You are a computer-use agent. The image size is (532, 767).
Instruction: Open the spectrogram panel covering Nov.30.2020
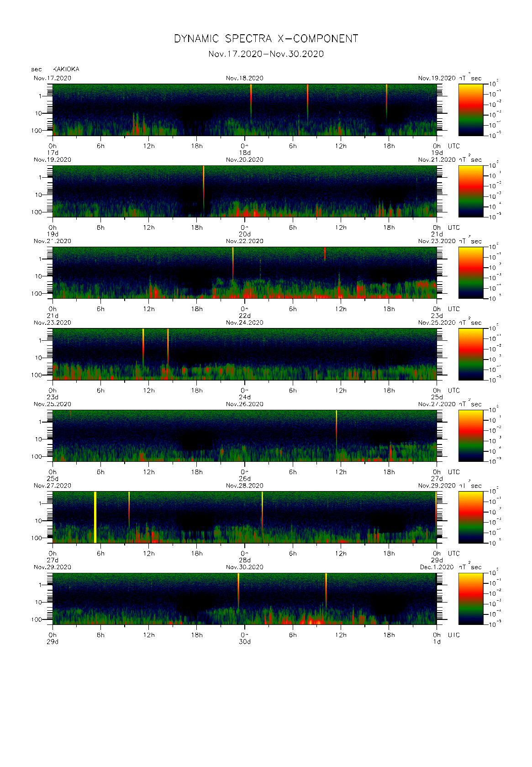click(x=245, y=598)
